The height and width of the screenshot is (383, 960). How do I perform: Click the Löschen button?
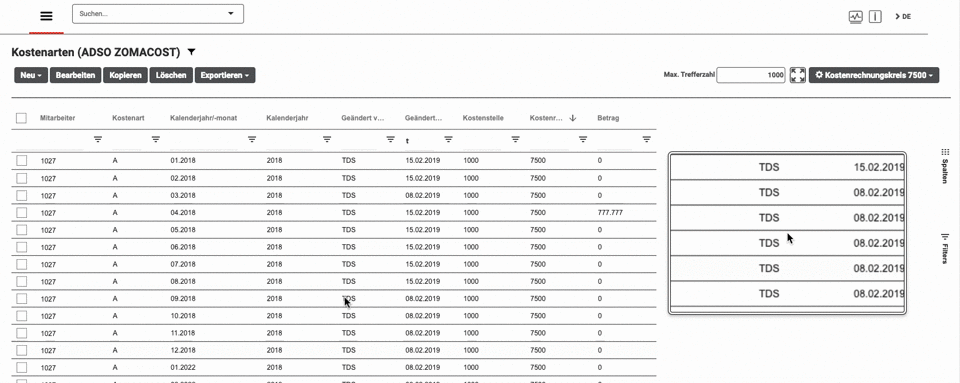(171, 75)
